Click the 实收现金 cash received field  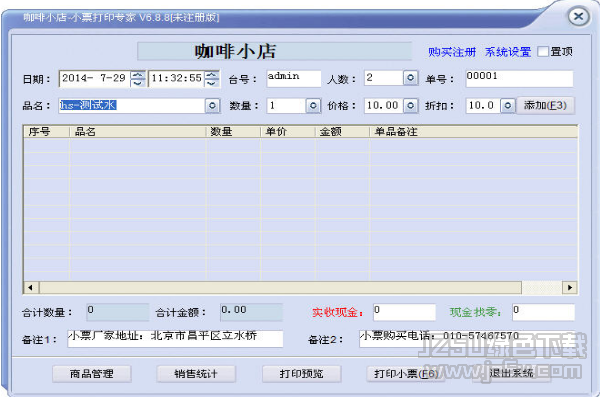(404, 312)
